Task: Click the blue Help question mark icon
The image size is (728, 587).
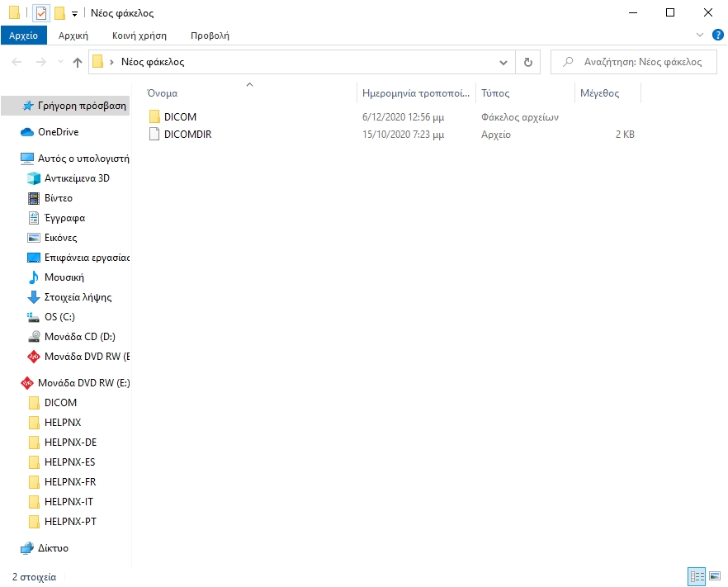Action: click(718, 35)
